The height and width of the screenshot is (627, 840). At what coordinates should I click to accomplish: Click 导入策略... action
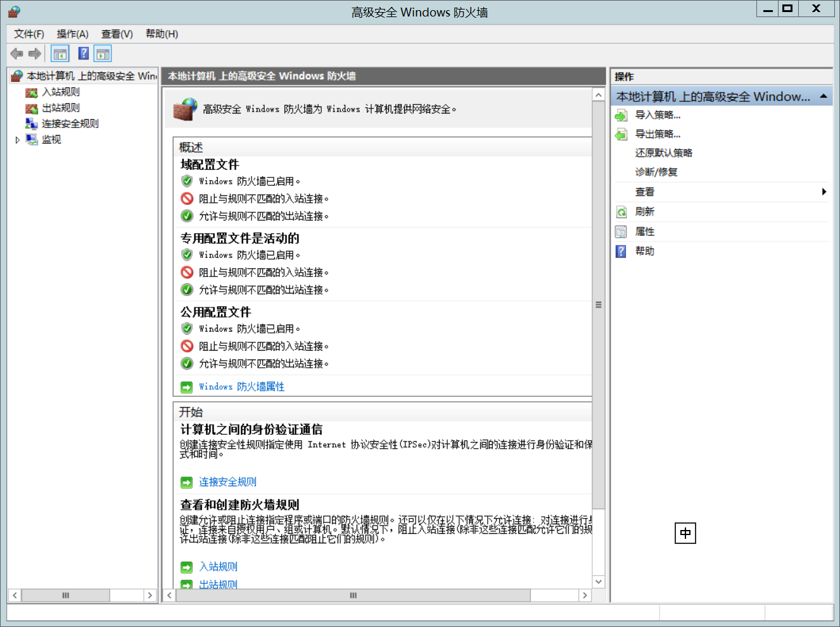(658, 115)
